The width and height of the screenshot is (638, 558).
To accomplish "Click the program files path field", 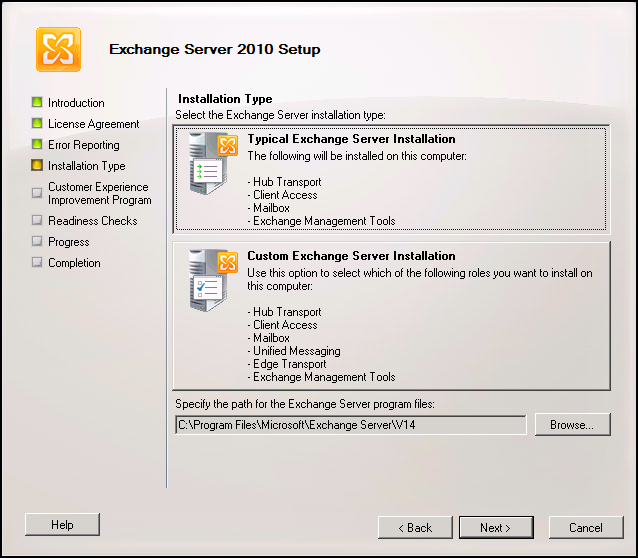I will point(351,425).
